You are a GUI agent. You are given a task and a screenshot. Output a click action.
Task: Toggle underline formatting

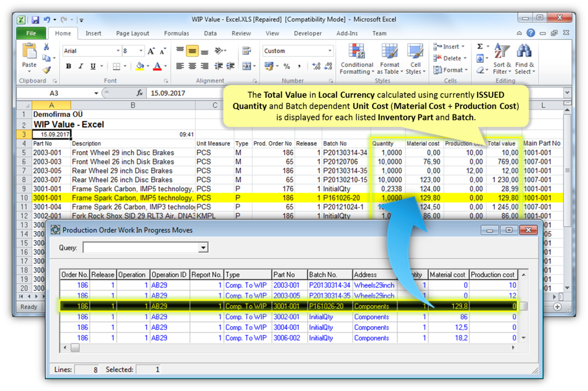93,66
